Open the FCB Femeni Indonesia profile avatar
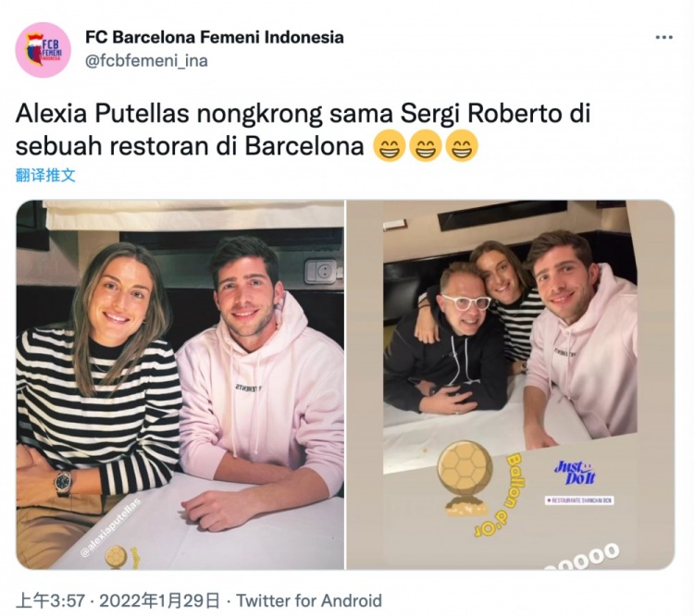This screenshot has width=694, height=616. (x=43, y=50)
